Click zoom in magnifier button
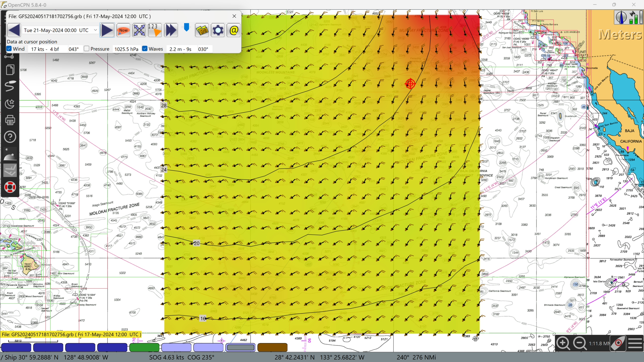Viewport: 644px width, 362px height. click(563, 343)
